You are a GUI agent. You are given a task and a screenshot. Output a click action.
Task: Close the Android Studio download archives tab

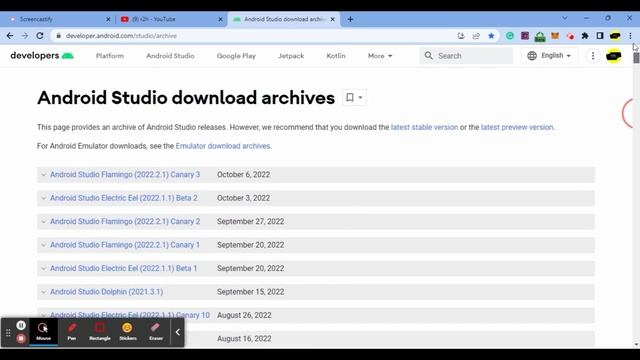333,19
